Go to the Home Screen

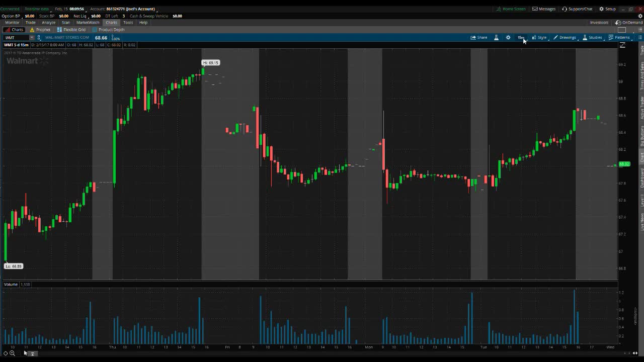[x=511, y=9]
